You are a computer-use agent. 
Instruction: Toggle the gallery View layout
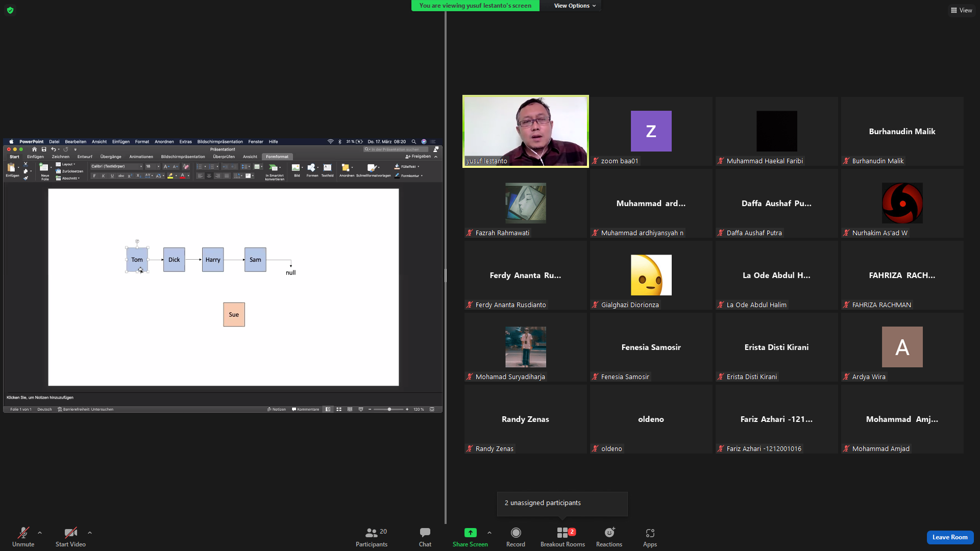pos(961,10)
